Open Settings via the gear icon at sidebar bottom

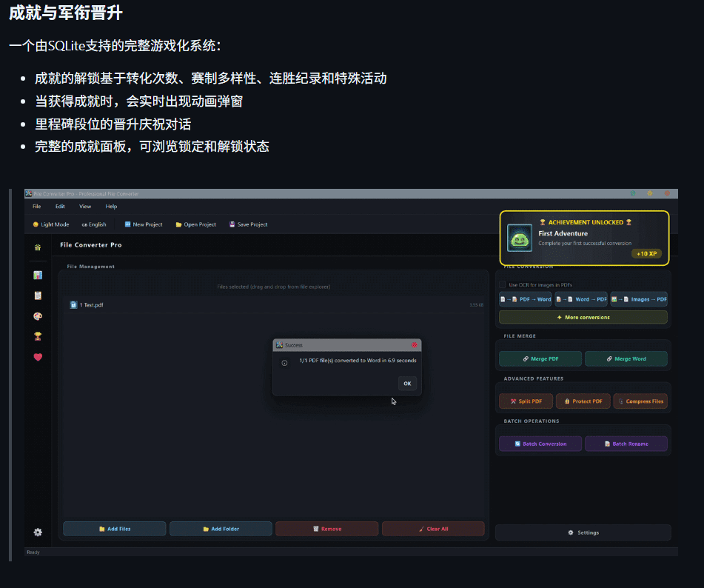click(x=37, y=530)
